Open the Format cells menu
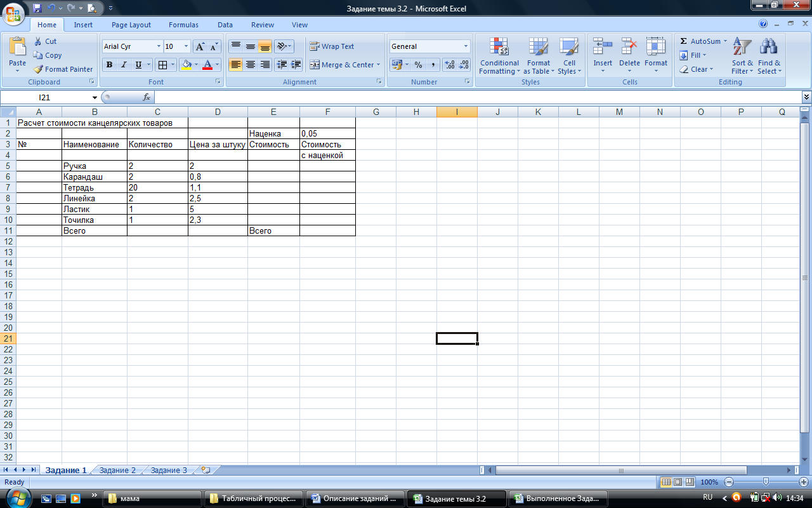The height and width of the screenshot is (508, 812). pos(656,56)
